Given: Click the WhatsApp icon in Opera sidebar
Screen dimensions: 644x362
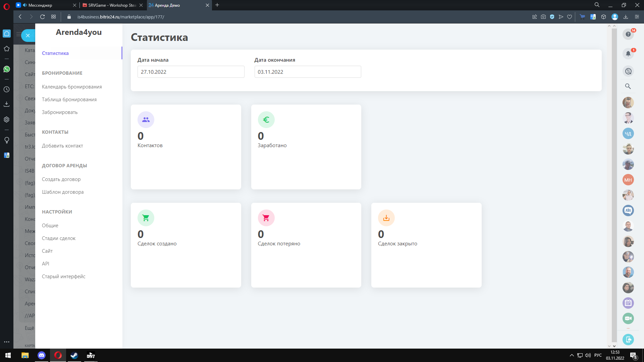Looking at the screenshot, I should click(x=7, y=69).
